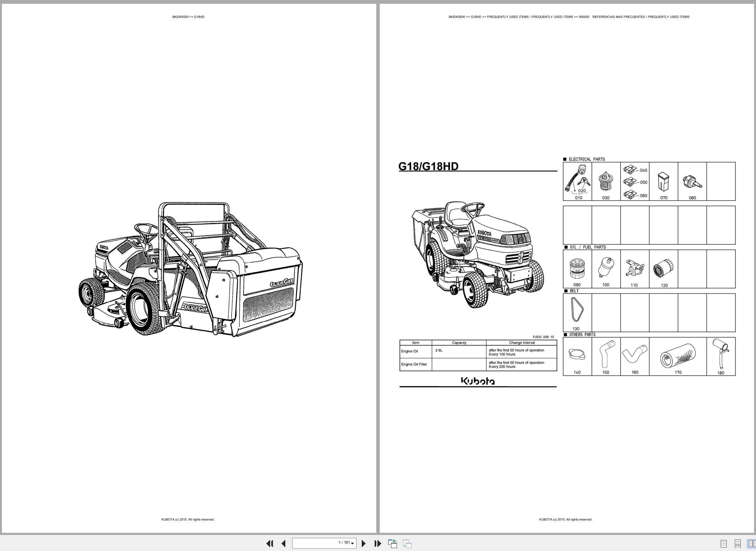Select oil switch part 080
The width and height of the screenshot is (756, 551).
pyautogui.click(x=692, y=182)
